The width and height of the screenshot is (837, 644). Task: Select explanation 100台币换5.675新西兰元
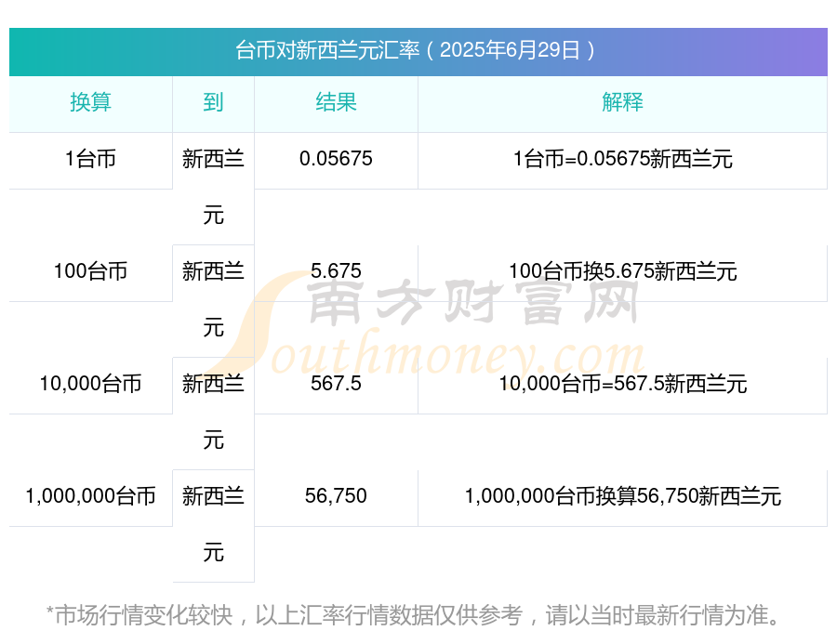pos(622,271)
